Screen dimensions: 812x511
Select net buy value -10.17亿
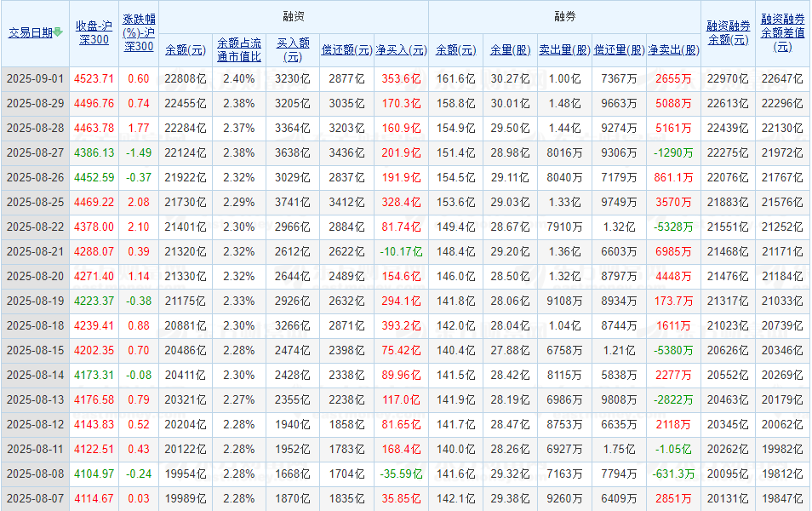click(x=402, y=251)
